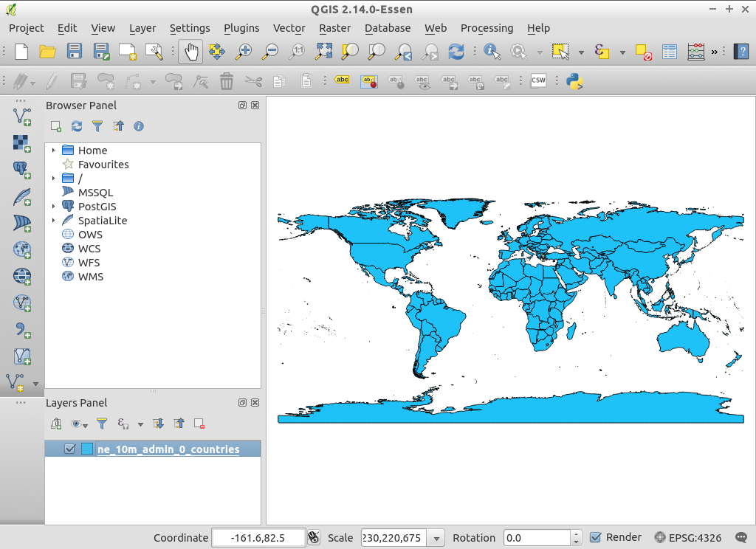This screenshot has width=756, height=549.
Task: Open the Raster menu
Action: [334, 28]
